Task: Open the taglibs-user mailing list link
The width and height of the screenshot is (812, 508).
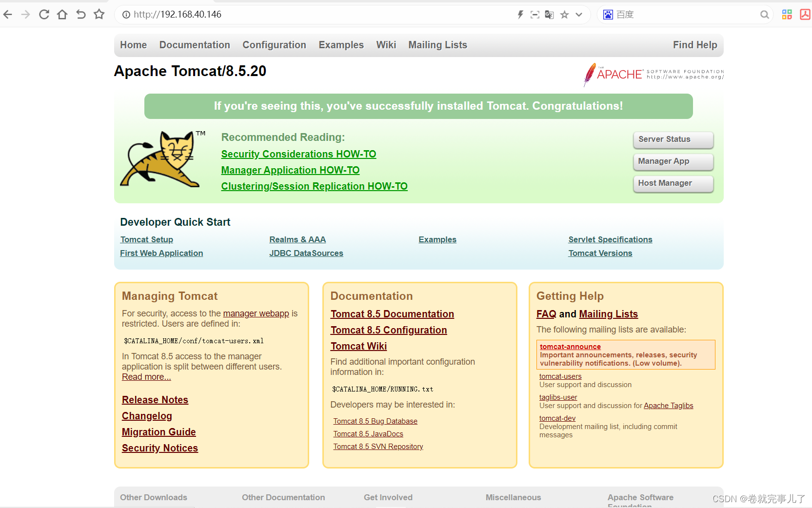Action: tap(558, 397)
